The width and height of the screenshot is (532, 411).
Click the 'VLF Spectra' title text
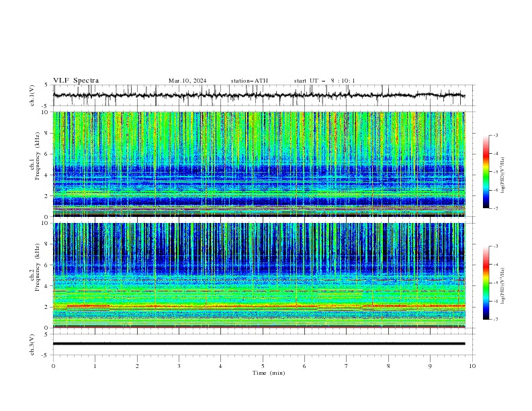click(76, 81)
